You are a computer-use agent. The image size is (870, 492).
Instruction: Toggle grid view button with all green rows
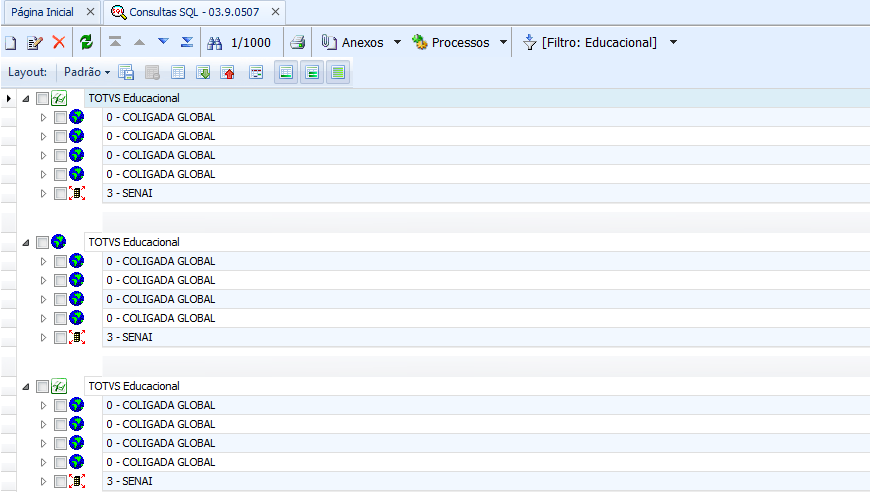pos(338,73)
